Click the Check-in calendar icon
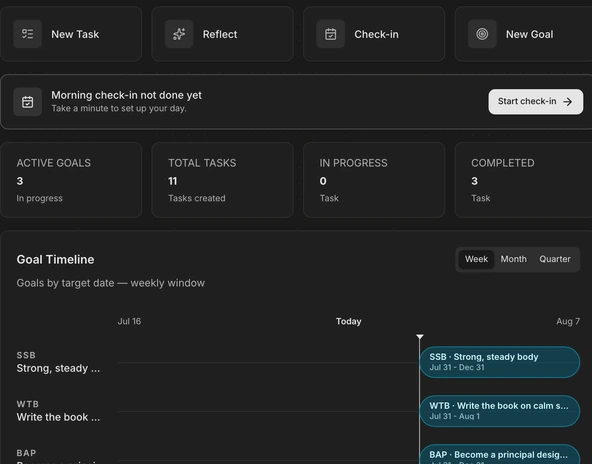Image resolution: width=592 pixels, height=464 pixels. 330,34
